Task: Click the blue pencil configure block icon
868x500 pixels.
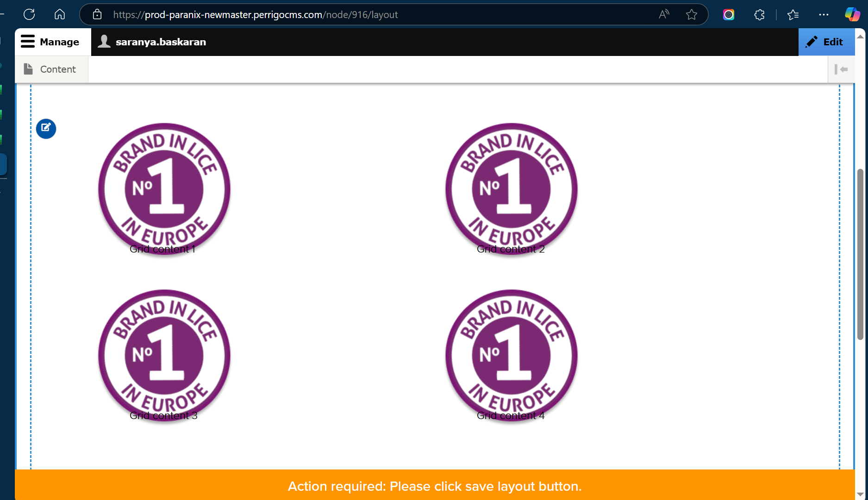Action: pos(46,129)
